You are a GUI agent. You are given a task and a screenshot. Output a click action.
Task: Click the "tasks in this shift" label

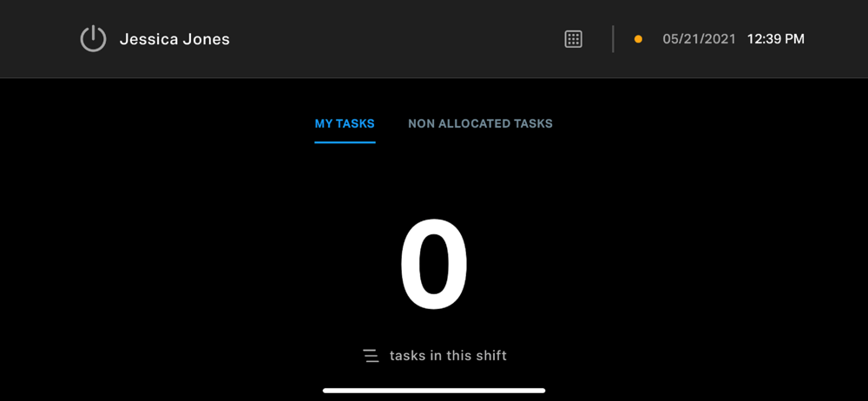pos(449,356)
